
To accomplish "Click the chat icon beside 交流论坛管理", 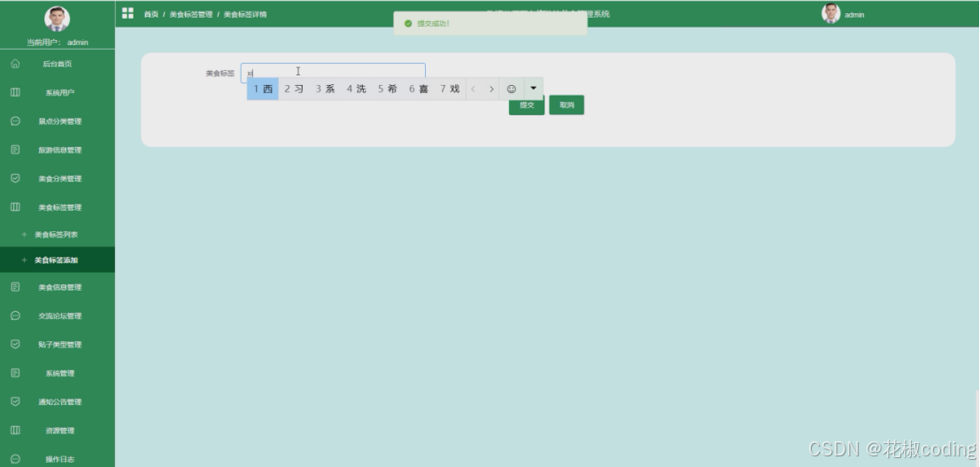I will 16,315.
